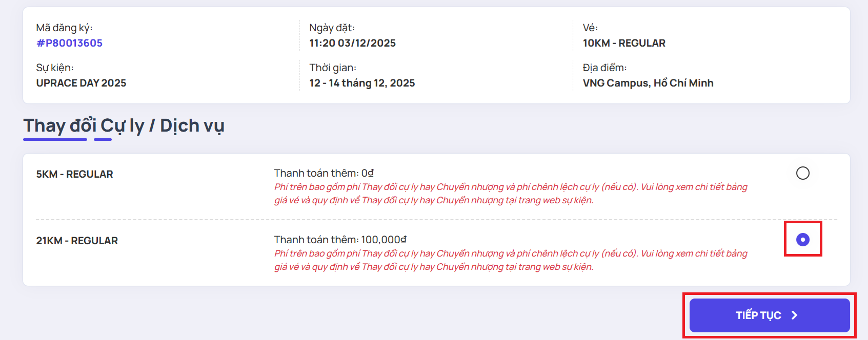The width and height of the screenshot is (868, 340).
Task: Click the booking date 11:20 03/12/2025
Action: pyautogui.click(x=352, y=43)
